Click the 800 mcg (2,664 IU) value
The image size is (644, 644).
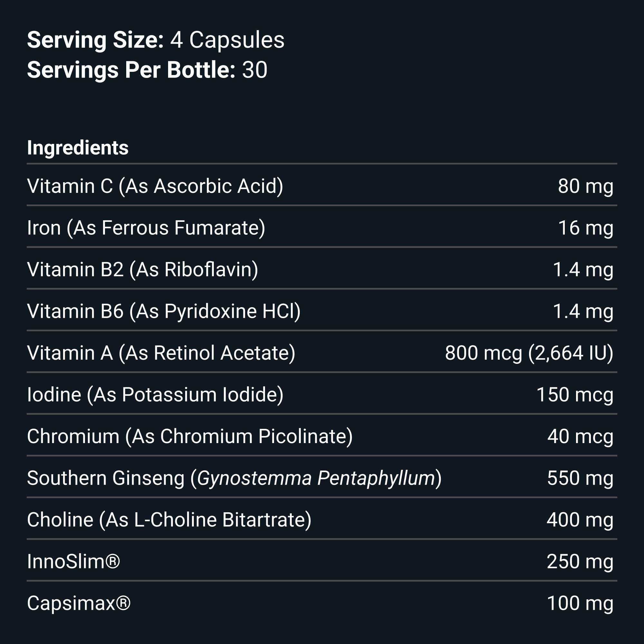[x=529, y=353]
